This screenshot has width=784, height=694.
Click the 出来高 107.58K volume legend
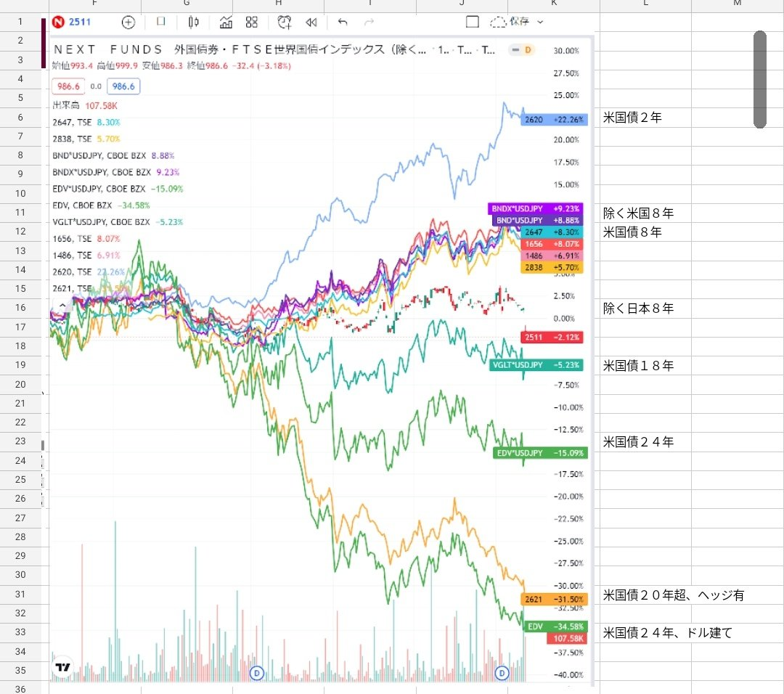tap(84, 105)
